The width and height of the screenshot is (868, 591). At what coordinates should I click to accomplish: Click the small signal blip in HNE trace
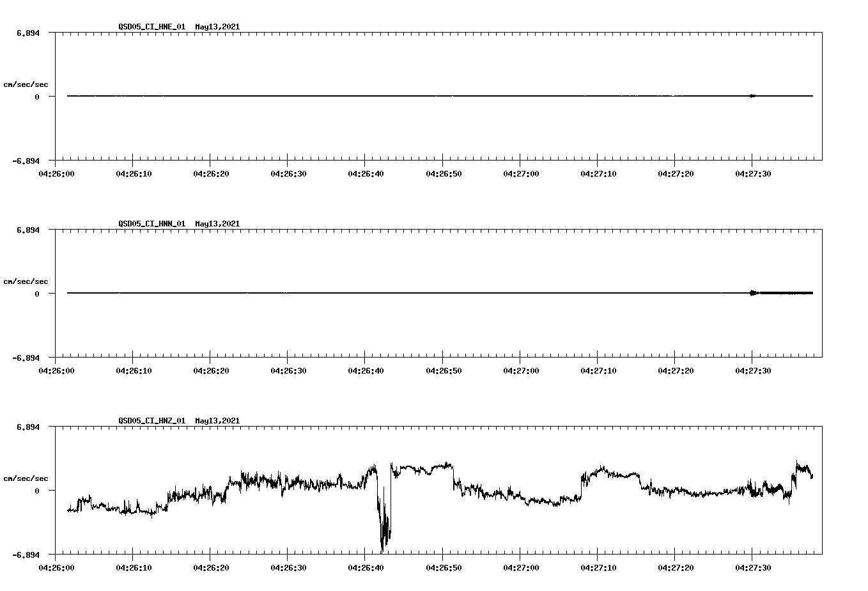coord(753,96)
